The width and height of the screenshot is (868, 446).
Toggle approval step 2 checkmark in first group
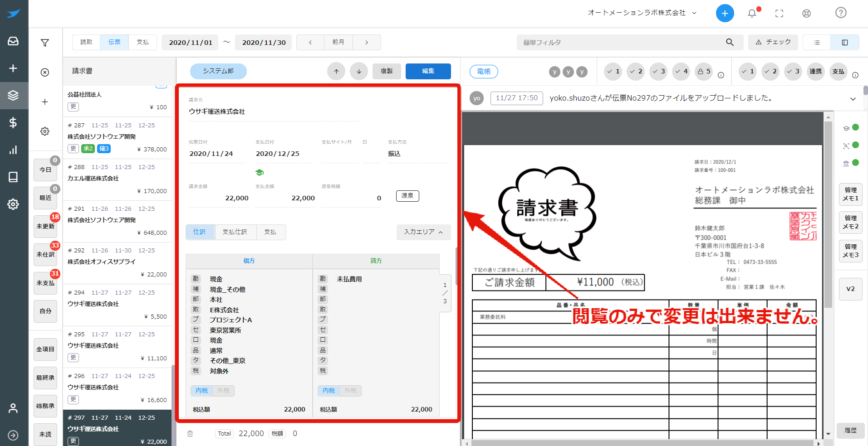(x=636, y=72)
